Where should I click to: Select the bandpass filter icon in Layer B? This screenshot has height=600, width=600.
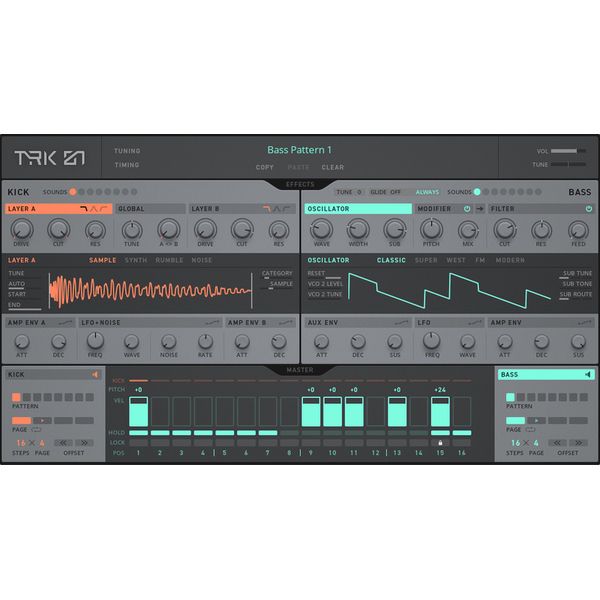click(276, 209)
